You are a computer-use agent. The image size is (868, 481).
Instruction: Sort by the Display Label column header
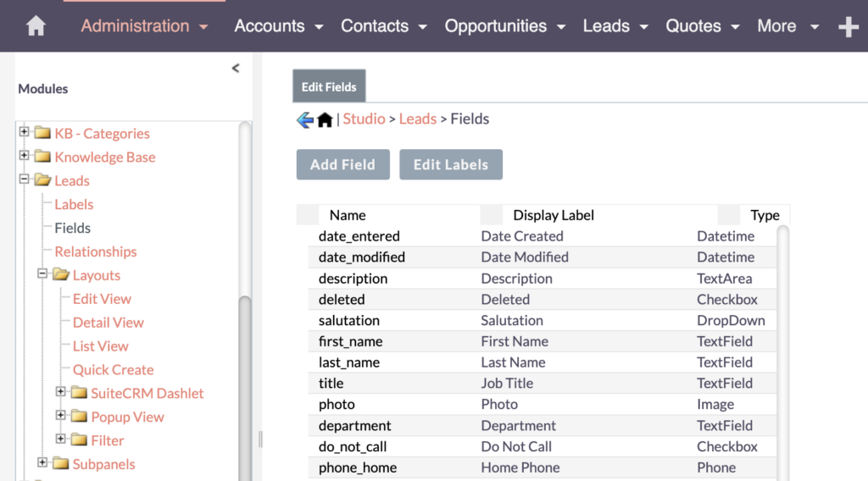[554, 215]
